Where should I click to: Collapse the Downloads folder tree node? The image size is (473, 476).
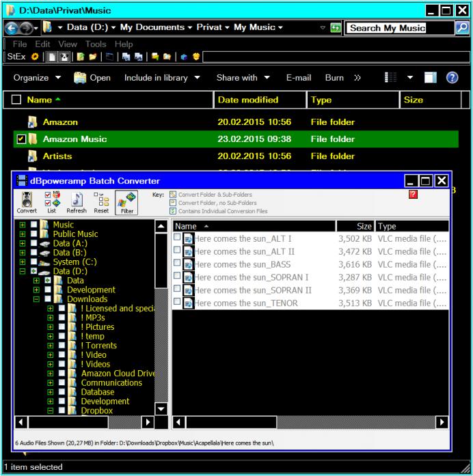point(37,299)
